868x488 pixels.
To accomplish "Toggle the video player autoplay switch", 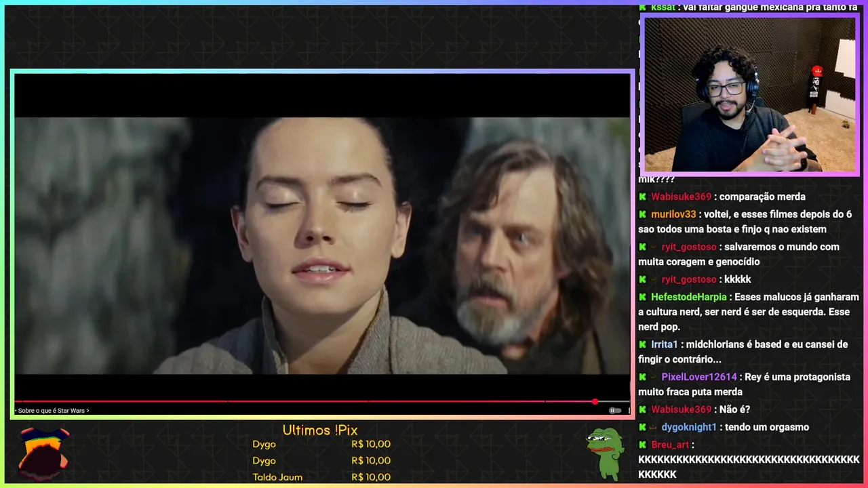I will [615, 410].
